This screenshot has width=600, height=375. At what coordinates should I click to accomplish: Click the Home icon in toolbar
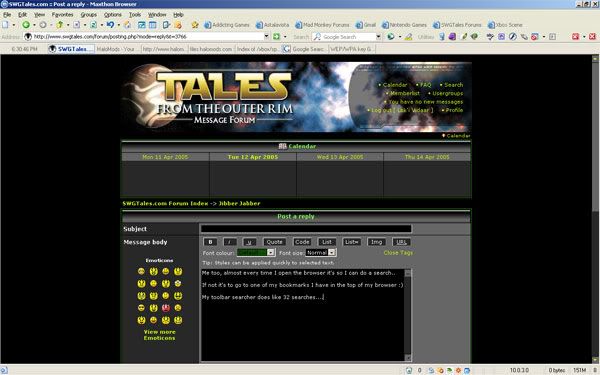pos(127,25)
